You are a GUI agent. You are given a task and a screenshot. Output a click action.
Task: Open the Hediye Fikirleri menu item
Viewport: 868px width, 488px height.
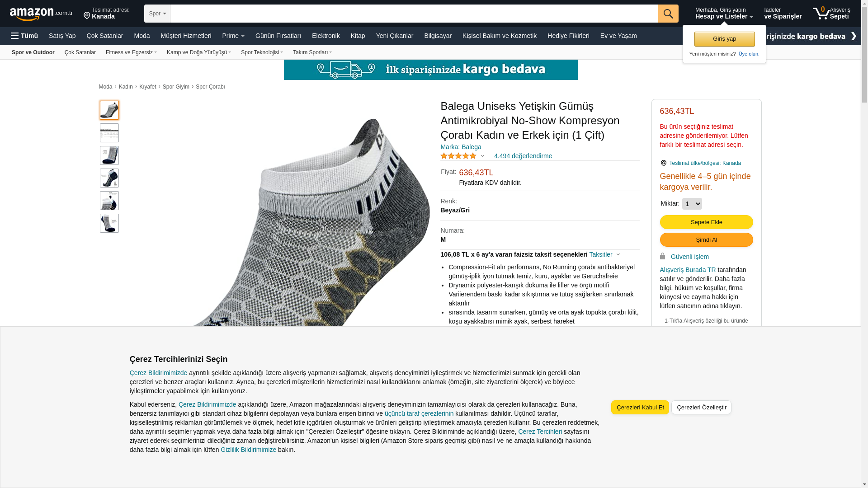point(568,36)
